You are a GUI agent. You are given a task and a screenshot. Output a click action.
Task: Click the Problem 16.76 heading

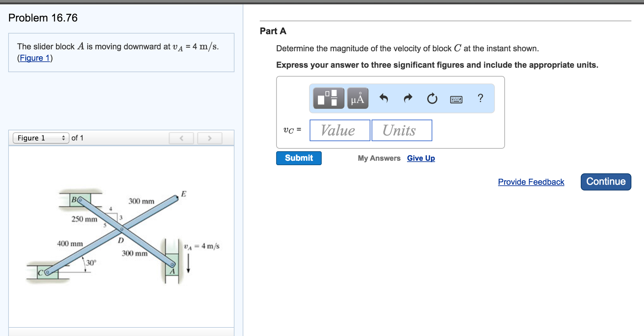(x=42, y=18)
